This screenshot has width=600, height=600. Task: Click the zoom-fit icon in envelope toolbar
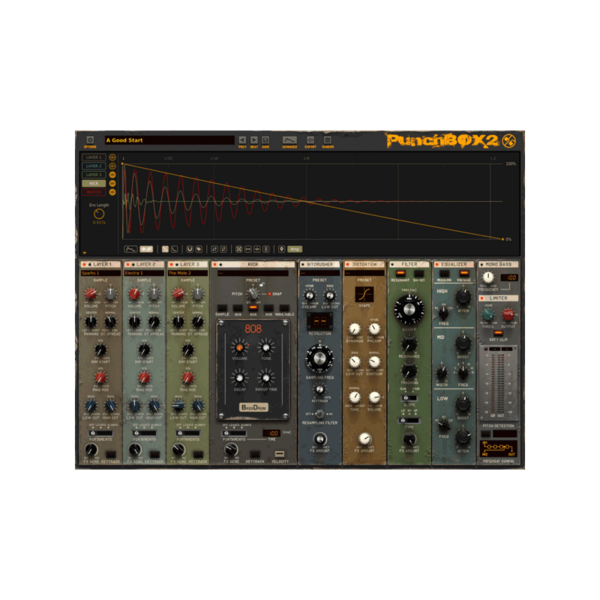[239, 249]
